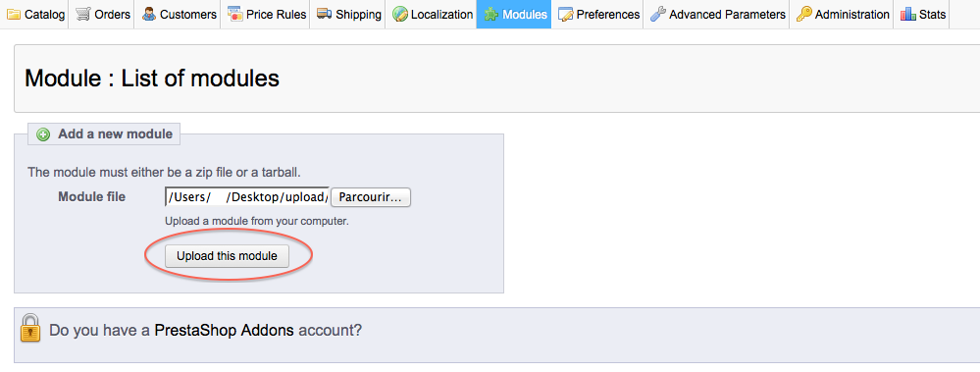The width and height of the screenshot is (980, 372).
Task: Click the Shipping truck icon
Action: pos(325,14)
